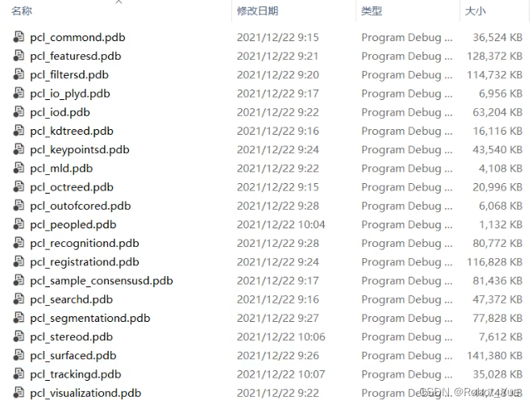
Task: Click the pcl_commond.pdb file icon
Action: 19,37
